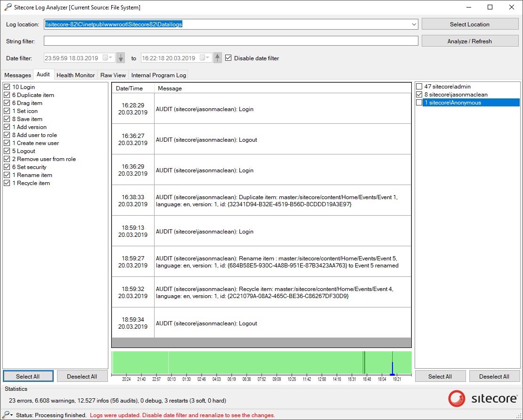Uncheck the 8 Add user to role category

click(x=7, y=135)
